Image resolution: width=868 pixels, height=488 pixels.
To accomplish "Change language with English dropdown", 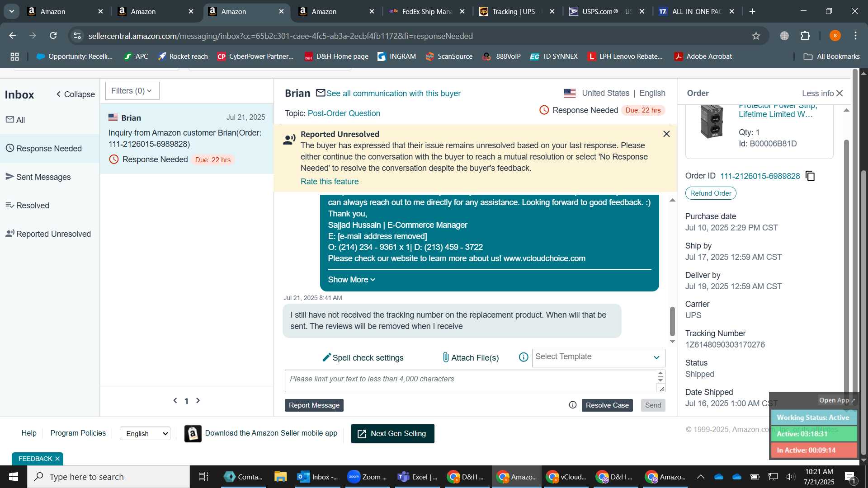I will [x=145, y=433].
